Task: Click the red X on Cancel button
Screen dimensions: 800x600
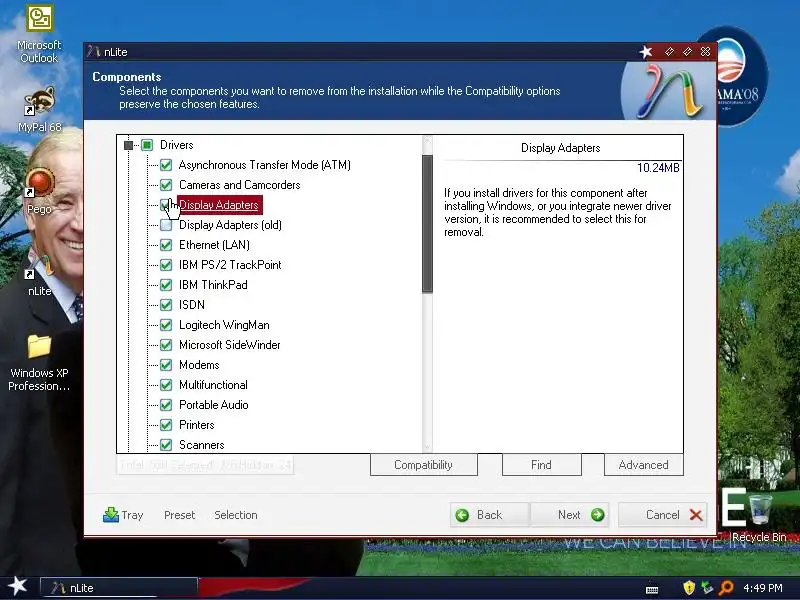Action: (696, 515)
